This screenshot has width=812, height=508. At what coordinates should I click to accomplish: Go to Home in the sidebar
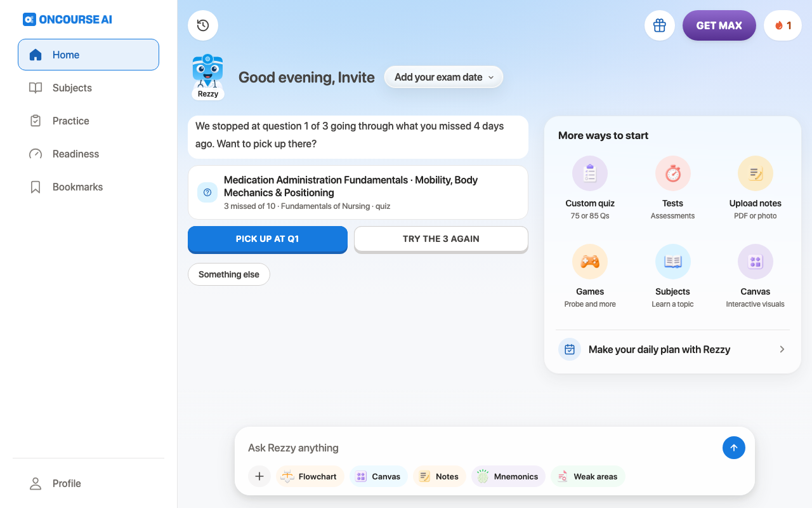click(x=88, y=55)
